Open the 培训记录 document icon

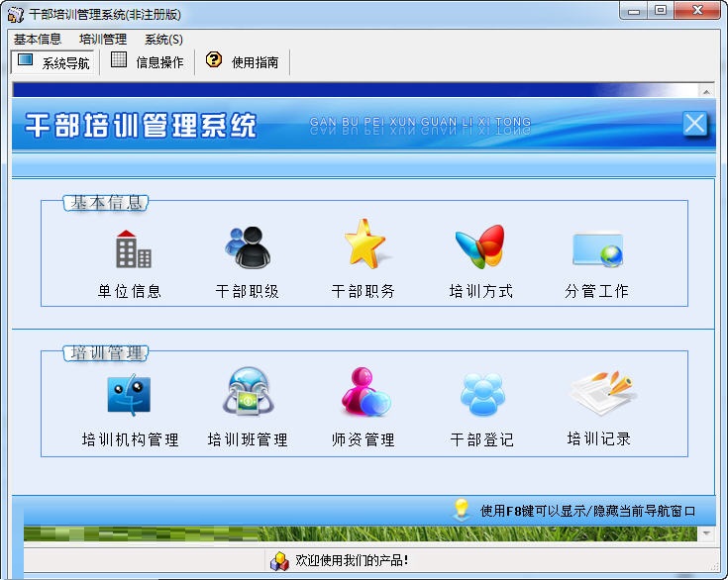[x=602, y=393]
